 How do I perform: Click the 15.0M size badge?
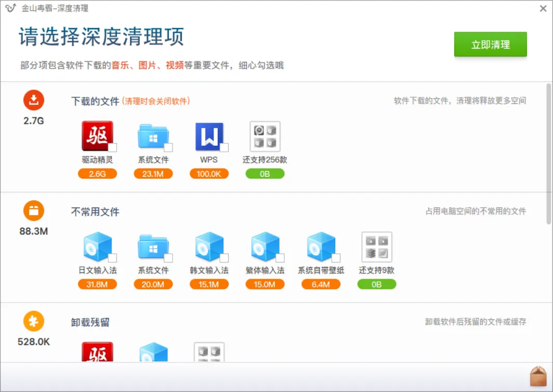click(265, 284)
